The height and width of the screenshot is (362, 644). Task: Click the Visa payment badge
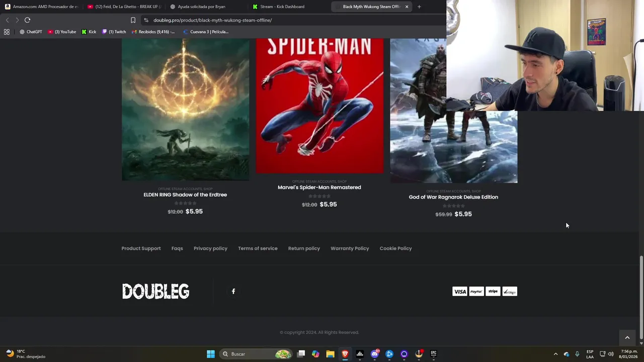[459, 292]
